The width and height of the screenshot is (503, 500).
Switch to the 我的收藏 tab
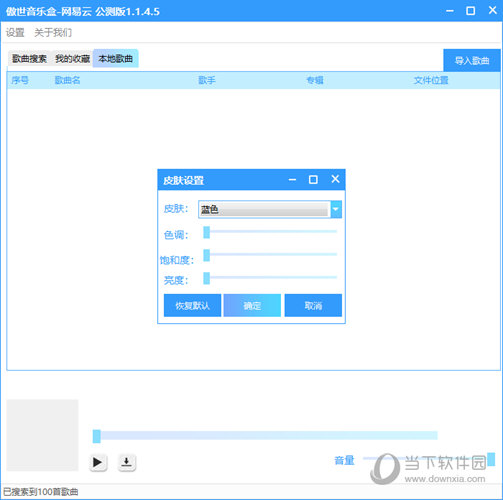point(72,59)
